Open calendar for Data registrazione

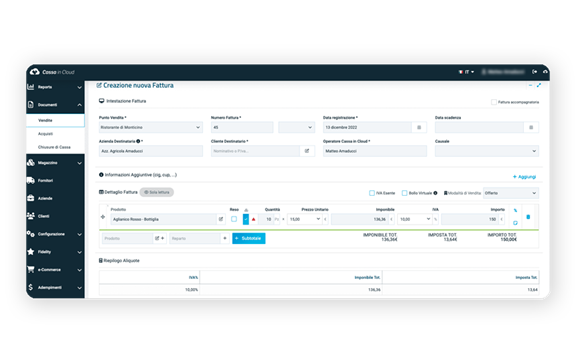pos(419,128)
